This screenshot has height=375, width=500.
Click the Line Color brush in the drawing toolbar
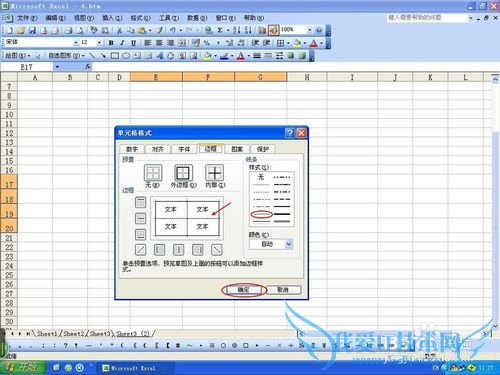point(224,56)
